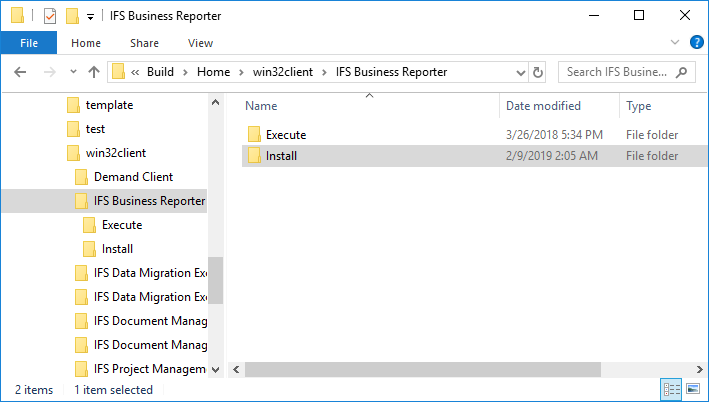Go back with the Back arrow
709x402 pixels.
click(20, 72)
